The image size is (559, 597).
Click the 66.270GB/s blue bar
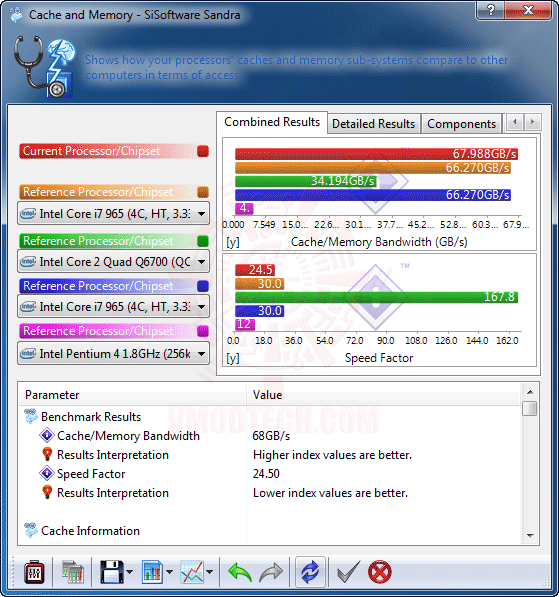[x=373, y=195]
